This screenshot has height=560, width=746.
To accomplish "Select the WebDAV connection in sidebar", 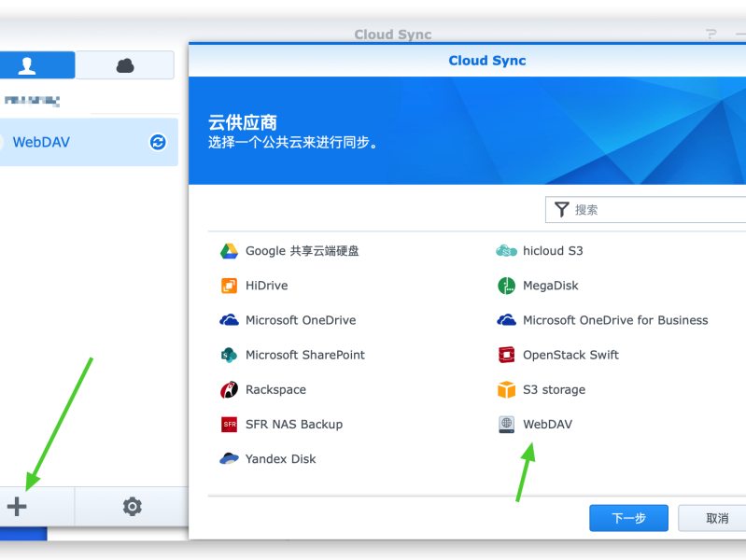I will 89,142.
